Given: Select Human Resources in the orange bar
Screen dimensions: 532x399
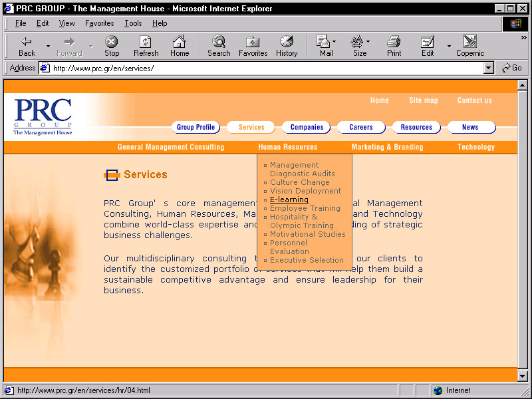Looking at the screenshot, I should pos(288,147).
